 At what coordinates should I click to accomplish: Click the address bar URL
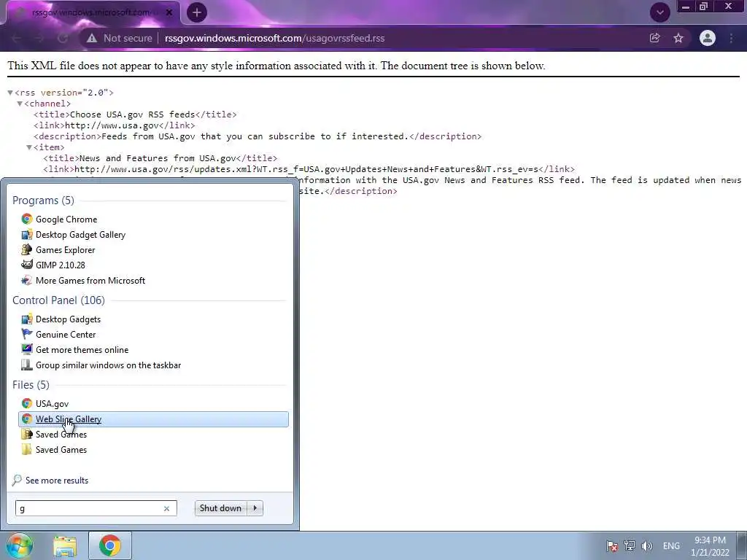(x=274, y=38)
